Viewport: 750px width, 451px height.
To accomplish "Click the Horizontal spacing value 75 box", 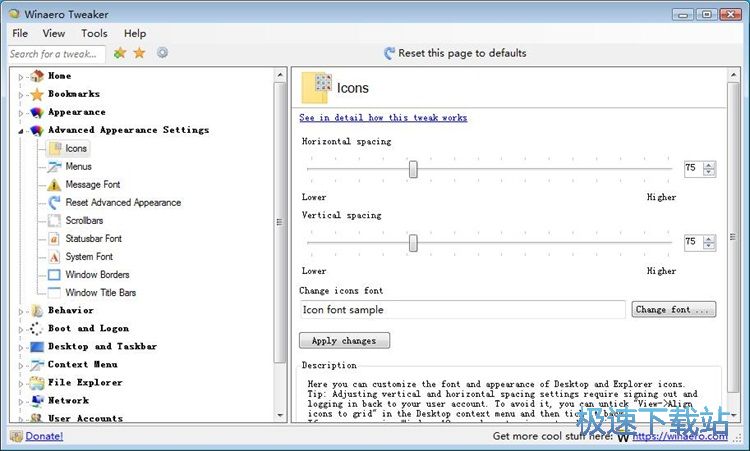I will point(694,168).
